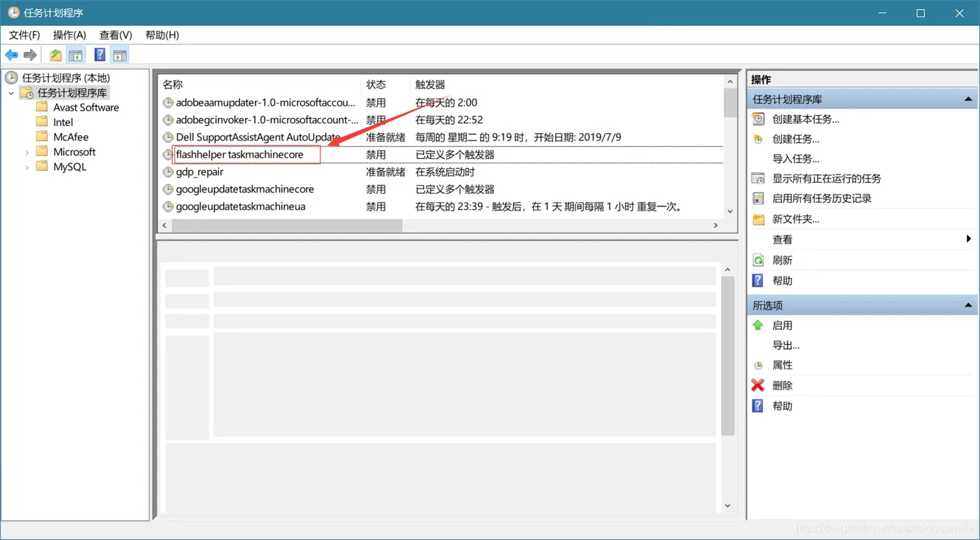This screenshot has height=540, width=980.
Task: Expand the Microsoft folder node
Action: tap(27, 152)
